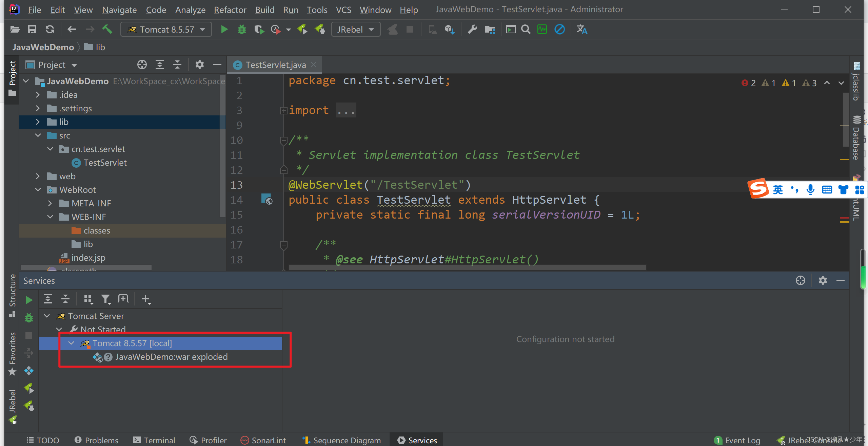Viewport: 868px width, 446px height.
Task: Run with JRebel rocket icon in toolbar
Action: tap(302, 30)
